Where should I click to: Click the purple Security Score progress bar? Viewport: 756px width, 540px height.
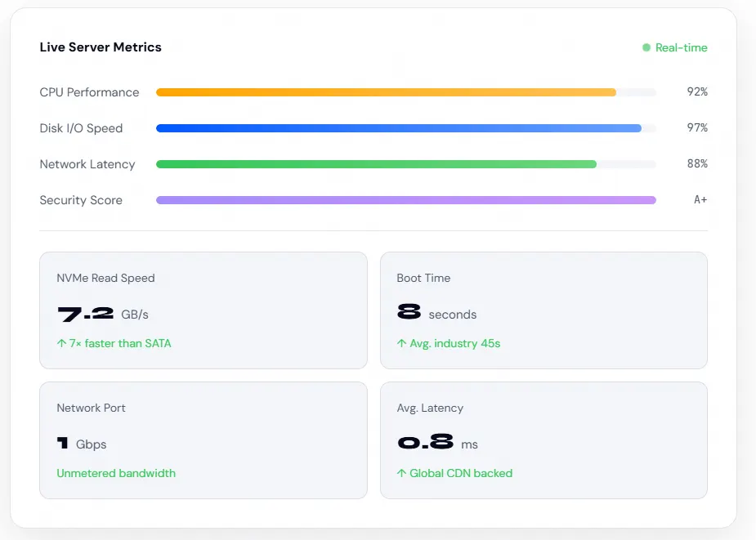click(x=406, y=200)
